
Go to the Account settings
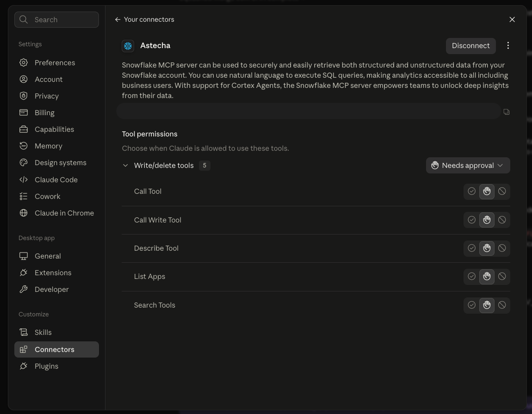(56, 79)
